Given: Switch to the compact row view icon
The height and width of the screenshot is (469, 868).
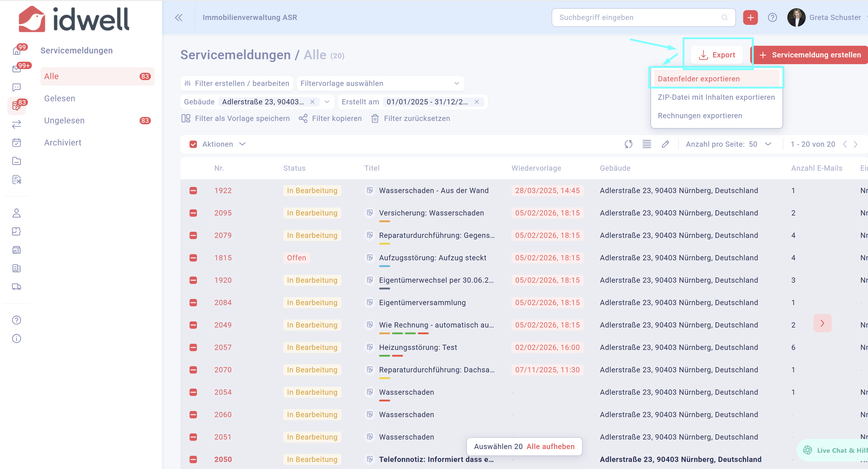Looking at the screenshot, I should pyautogui.click(x=646, y=144).
